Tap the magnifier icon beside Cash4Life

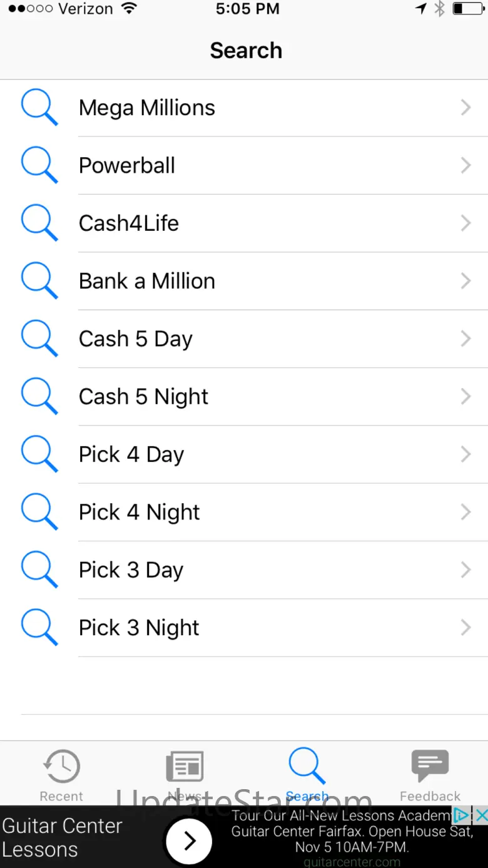tap(39, 223)
